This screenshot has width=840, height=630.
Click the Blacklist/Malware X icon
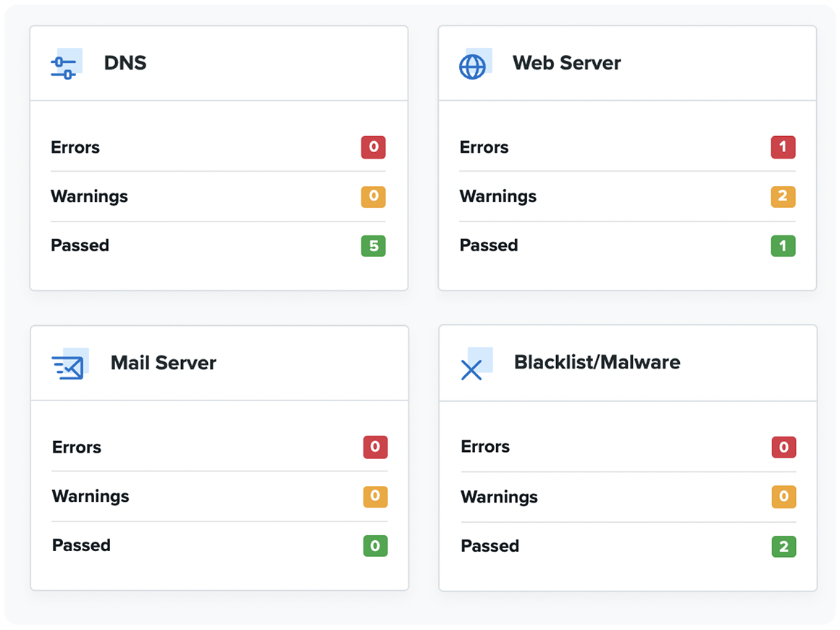[476, 364]
